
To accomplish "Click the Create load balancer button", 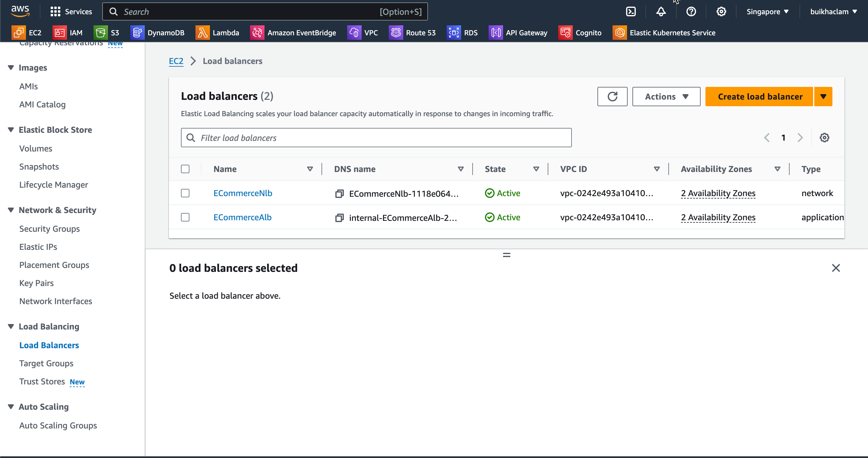I will [x=759, y=97].
